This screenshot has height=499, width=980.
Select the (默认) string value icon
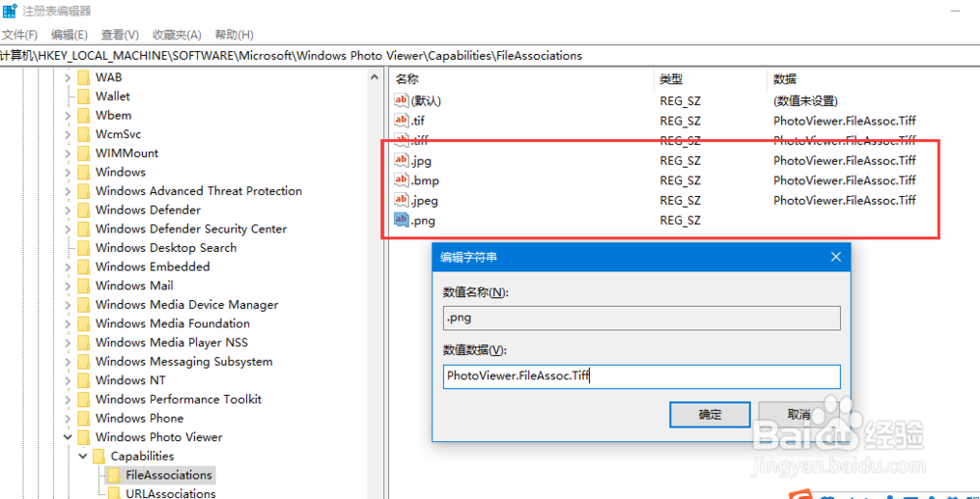tap(401, 101)
